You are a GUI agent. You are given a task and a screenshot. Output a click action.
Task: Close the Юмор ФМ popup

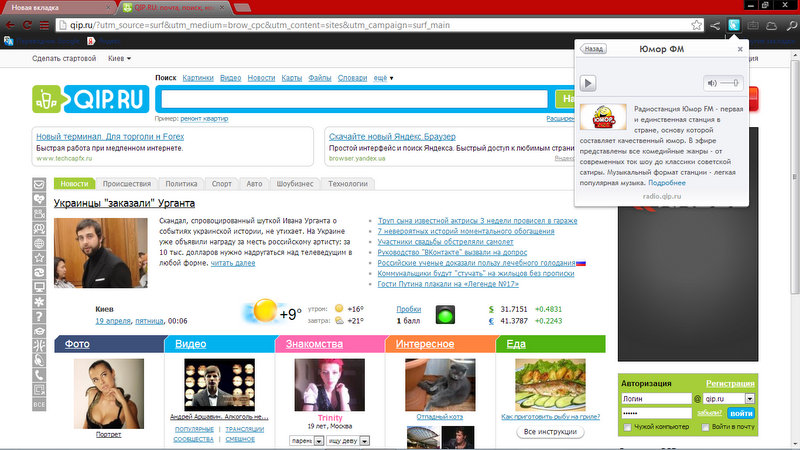tap(740, 49)
